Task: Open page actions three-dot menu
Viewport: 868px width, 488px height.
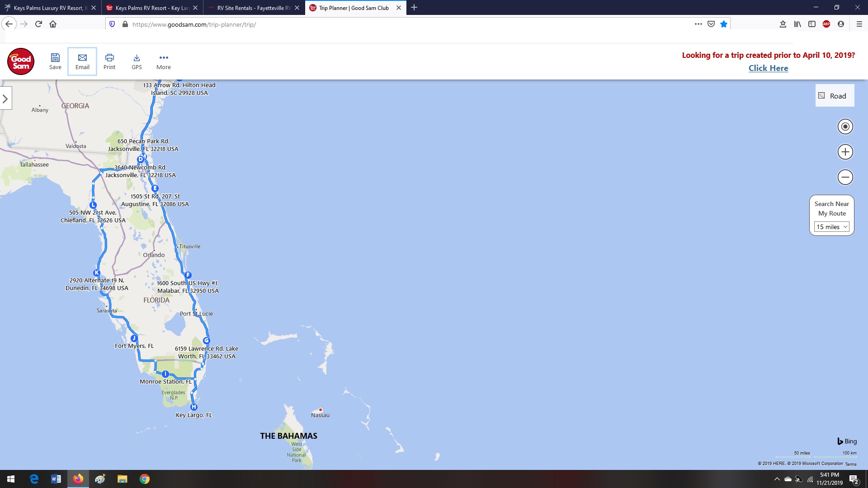Action: 698,24
